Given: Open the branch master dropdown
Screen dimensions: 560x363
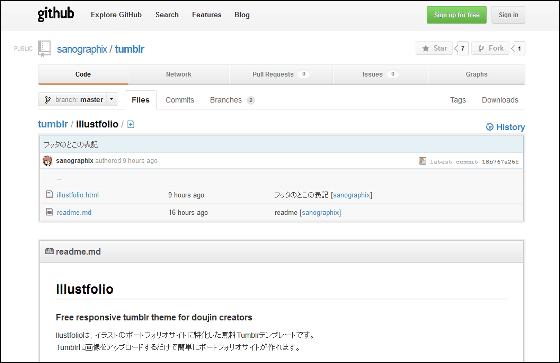Looking at the screenshot, I should point(78,99).
